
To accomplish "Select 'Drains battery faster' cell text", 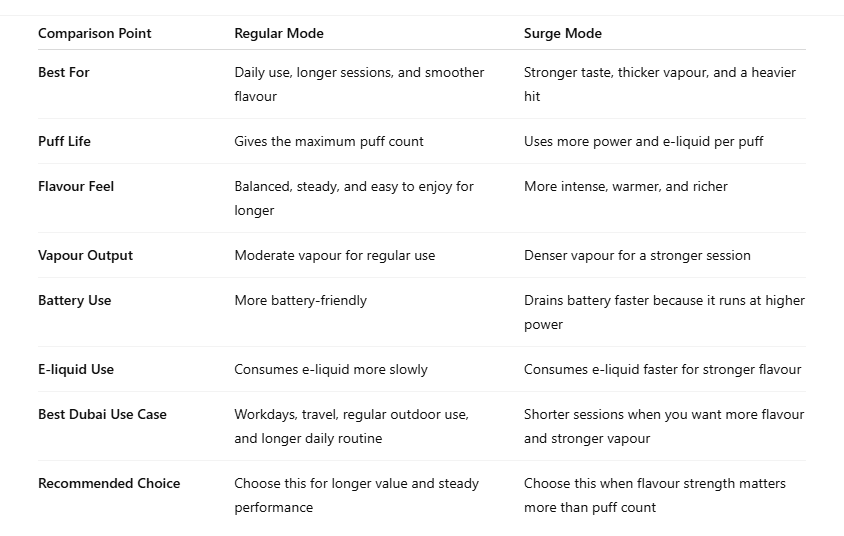I will [x=664, y=312].
